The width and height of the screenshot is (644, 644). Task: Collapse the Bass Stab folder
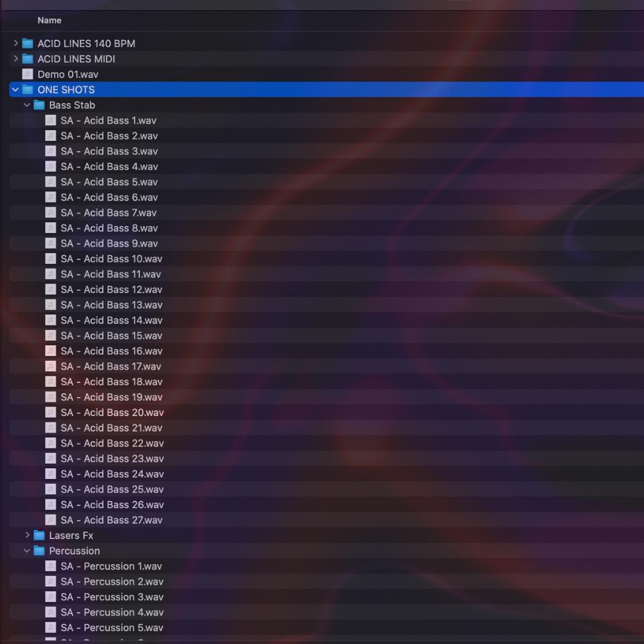click(27, 105)
